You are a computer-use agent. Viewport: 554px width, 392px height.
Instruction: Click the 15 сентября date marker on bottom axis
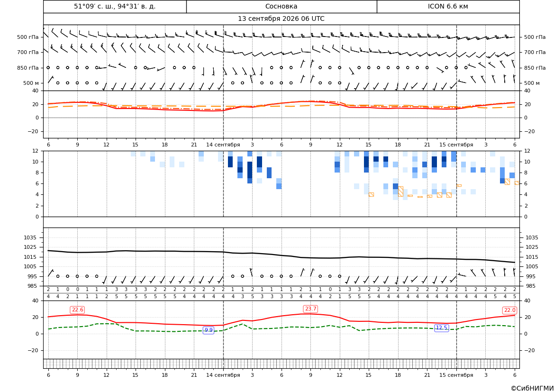coord(456,375)
